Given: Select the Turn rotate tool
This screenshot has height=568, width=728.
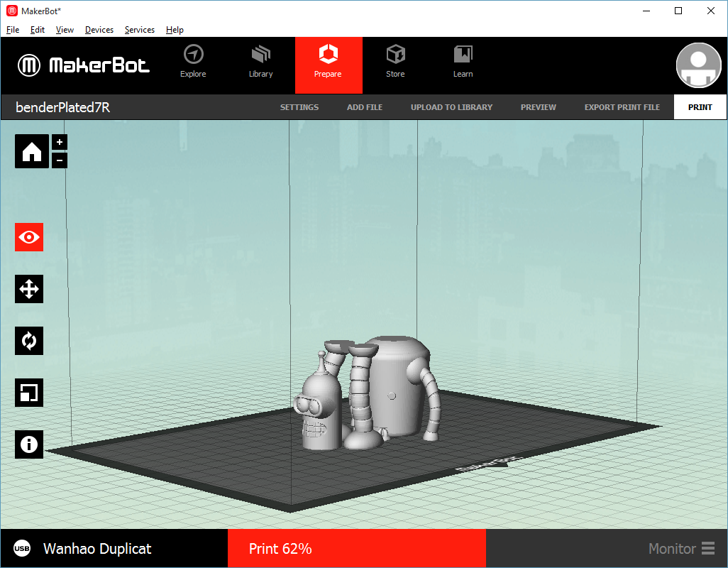Looking at the screenshot, I should (29, 341).
